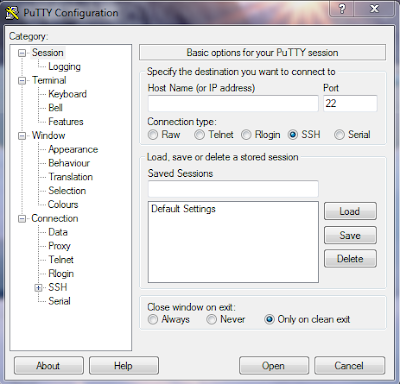The height and width of the screenshot is (384, 400).
Task: Open the Selection settings category
Action: pyautogui.click(x=67, y=191)
